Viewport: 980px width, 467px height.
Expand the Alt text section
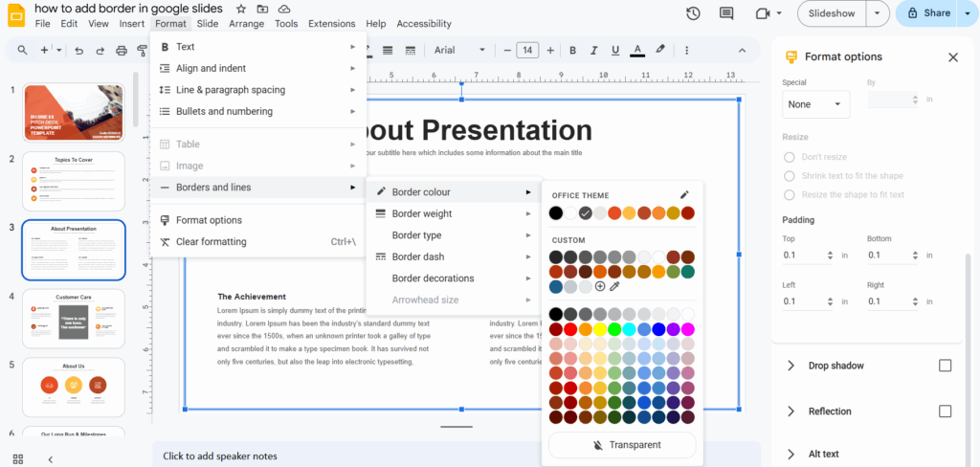click(791, 454)
